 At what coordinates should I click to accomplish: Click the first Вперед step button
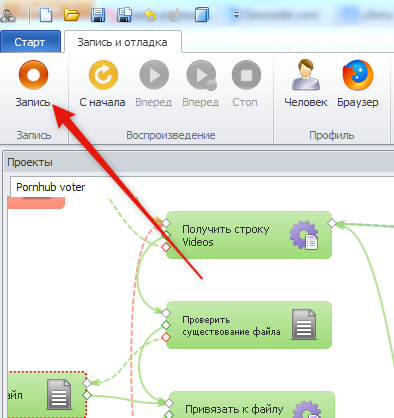point(154,84)
